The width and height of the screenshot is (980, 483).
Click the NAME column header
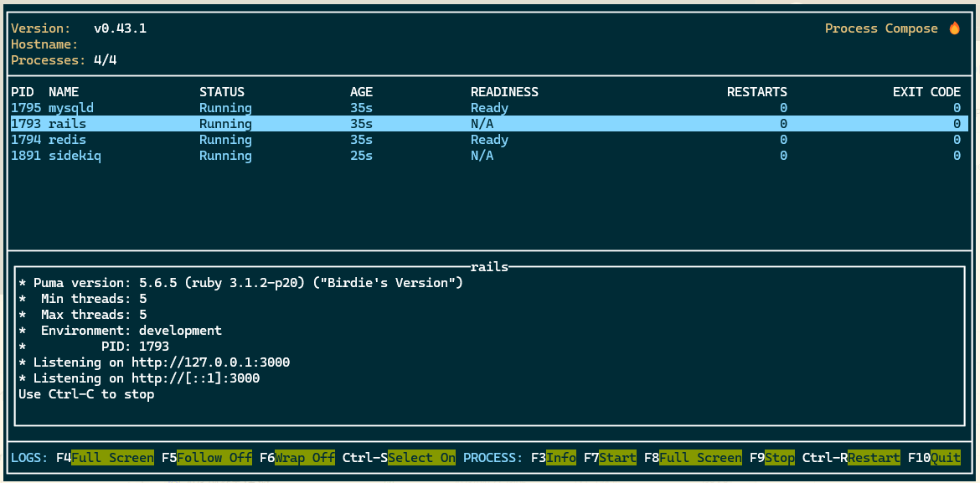(x=64, y=92)
